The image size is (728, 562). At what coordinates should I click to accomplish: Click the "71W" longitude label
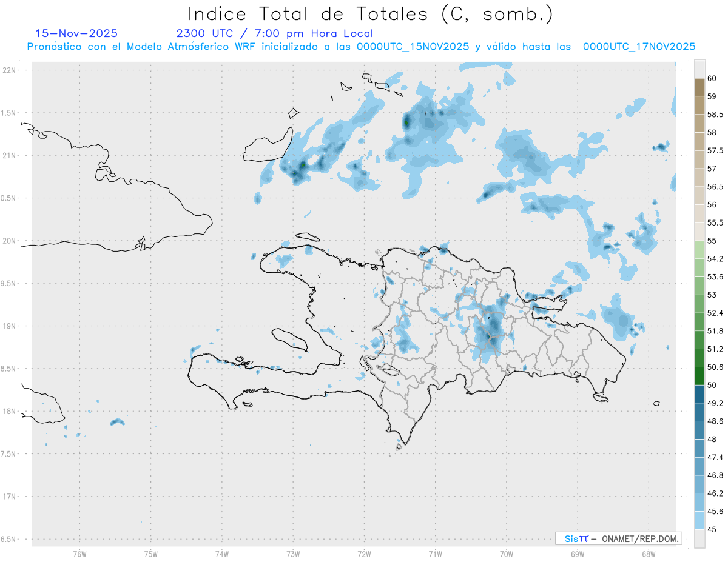pyautogui.click(x=435, y=554)
